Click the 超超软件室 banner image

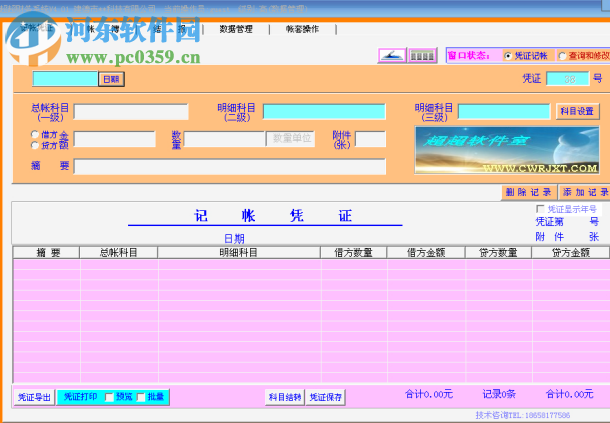click(507, 150)
